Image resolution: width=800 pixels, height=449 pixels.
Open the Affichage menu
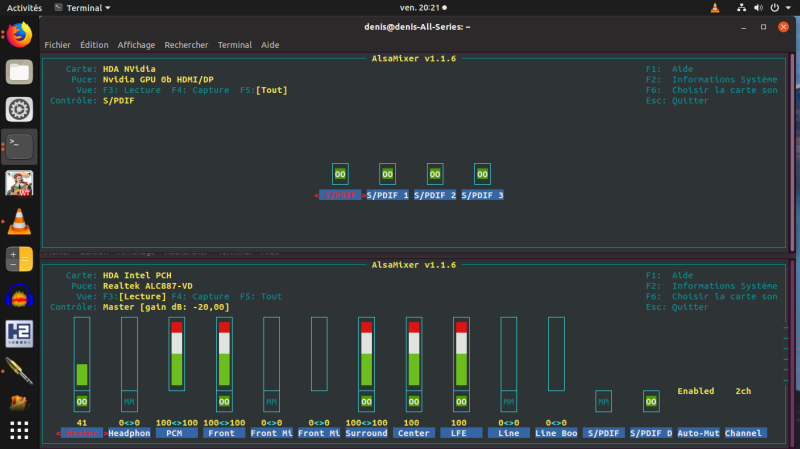pyautogui.click(x=137, y=45)
